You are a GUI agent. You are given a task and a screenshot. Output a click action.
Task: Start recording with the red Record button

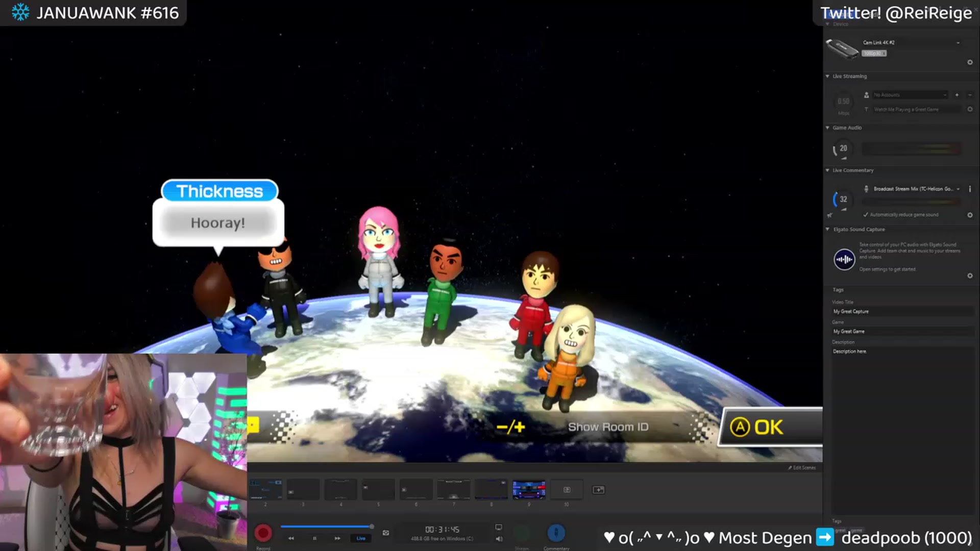(263, 533)
